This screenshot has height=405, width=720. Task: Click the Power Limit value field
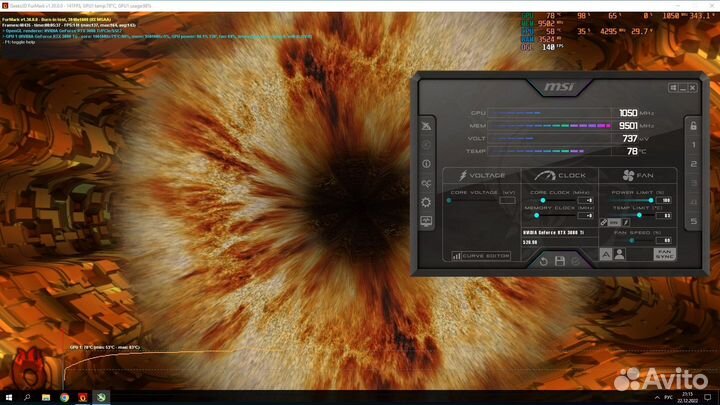tap(664, 200)
